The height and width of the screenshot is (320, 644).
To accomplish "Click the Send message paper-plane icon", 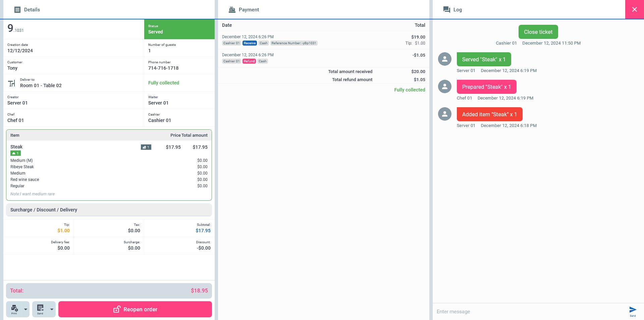I will (633, 310).
